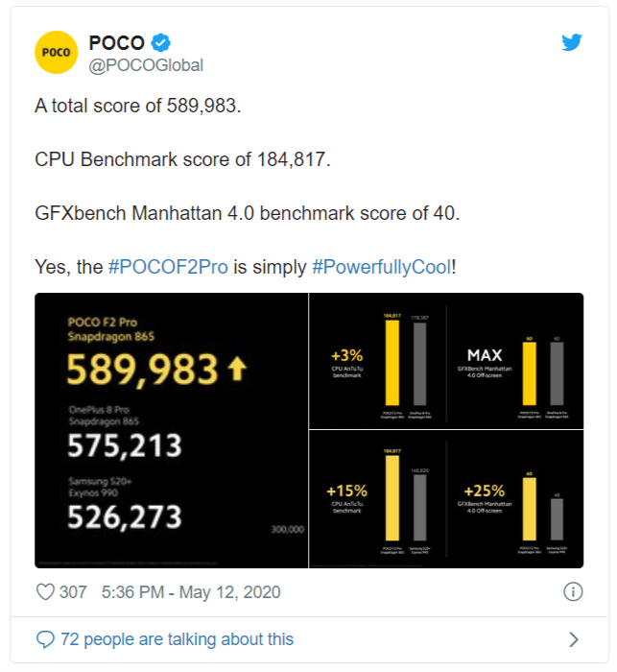The width and height of the screenshot is (617, 672).
Task: Click the blue verified badge
Action: click(x=161, y=42)
